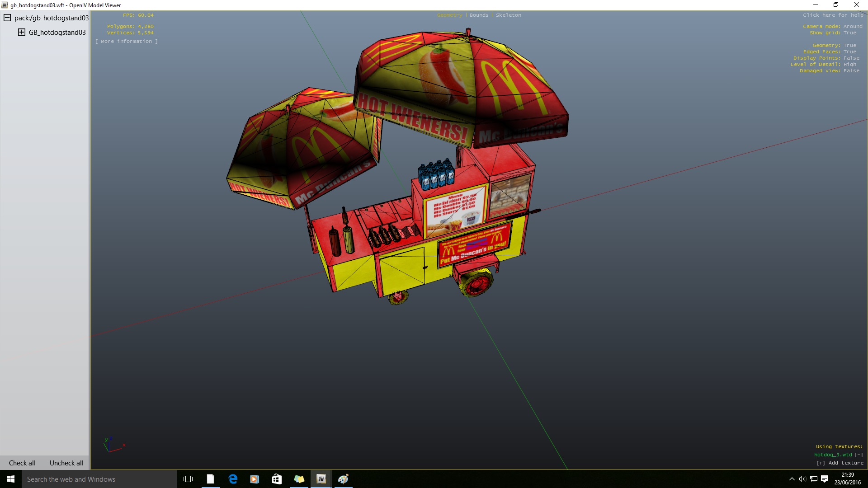This screenshot has width=868, height=488.
Task: Open More information panel
Action: coord(126,41)
